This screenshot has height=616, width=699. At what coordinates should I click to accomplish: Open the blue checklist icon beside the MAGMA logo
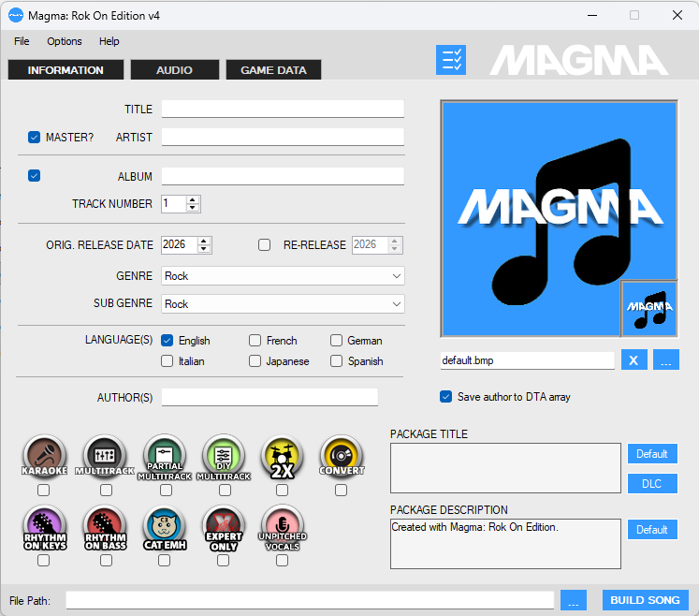point(451,60)
